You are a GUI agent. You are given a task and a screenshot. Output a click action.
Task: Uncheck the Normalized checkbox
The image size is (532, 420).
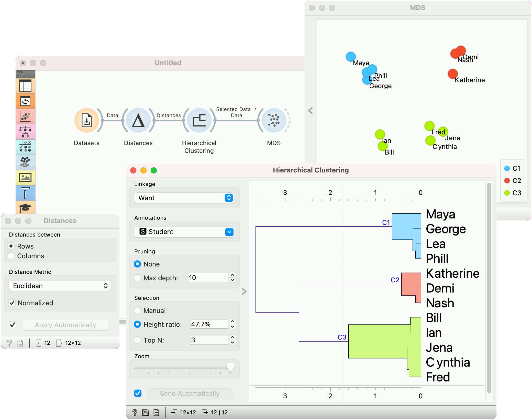(12, 303)
